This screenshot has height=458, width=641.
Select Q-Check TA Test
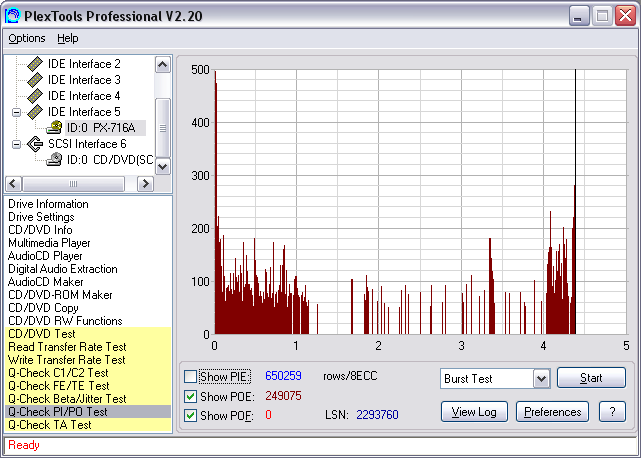pos(88,425)
